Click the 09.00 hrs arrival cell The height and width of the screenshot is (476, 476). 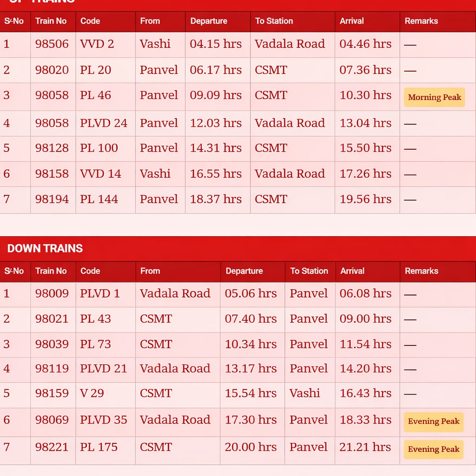pyautogui.click(x=365, y=319)
